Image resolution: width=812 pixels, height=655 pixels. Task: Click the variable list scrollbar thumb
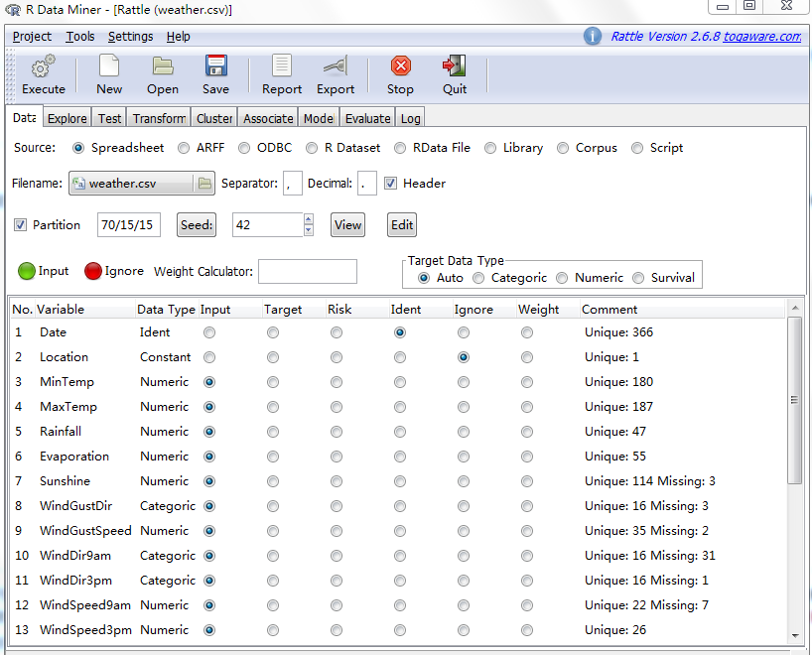794,400
